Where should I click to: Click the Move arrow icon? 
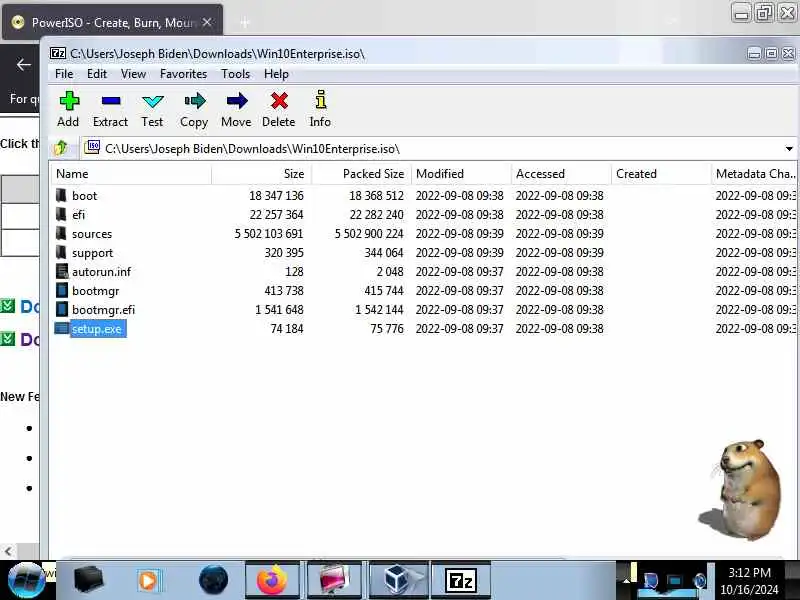pyautogui.click(x=237, y=101)
